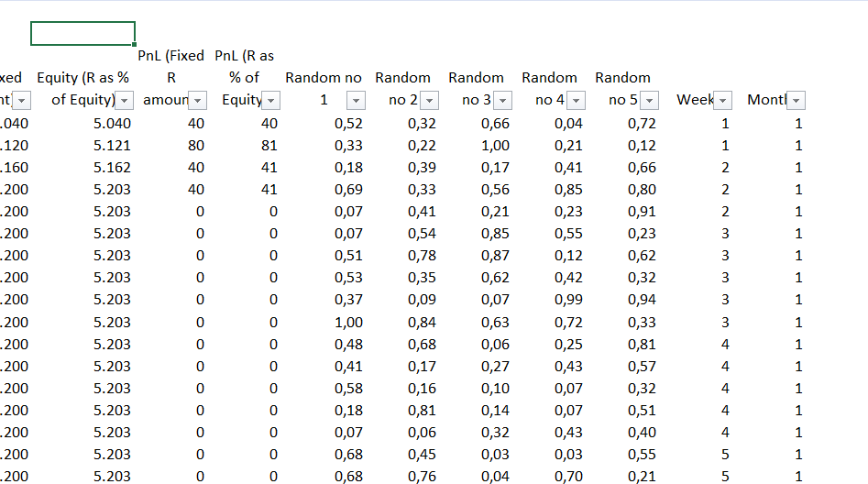Open the partially visible leftmost column filter
This screenshot has width=868, height=484.
22,100
